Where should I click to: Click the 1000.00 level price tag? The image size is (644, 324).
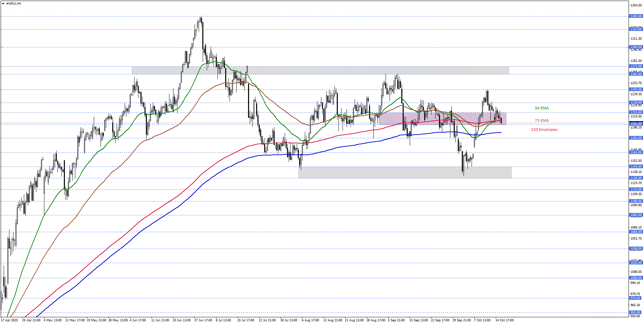pos(636,278)
